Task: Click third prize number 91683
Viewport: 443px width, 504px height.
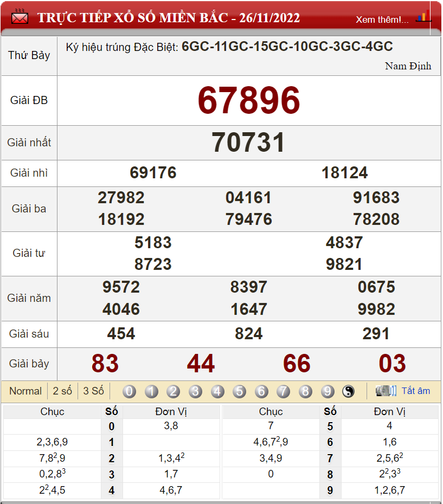Action: [376, 198]
